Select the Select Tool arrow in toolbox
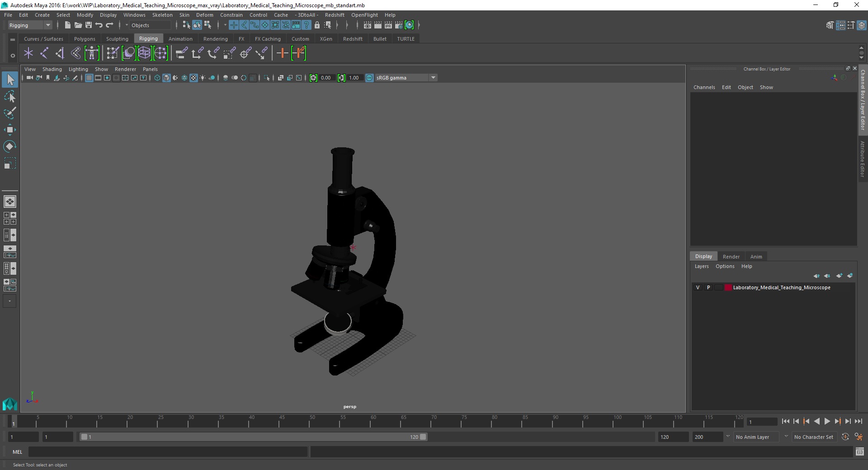 coord(10,80)
